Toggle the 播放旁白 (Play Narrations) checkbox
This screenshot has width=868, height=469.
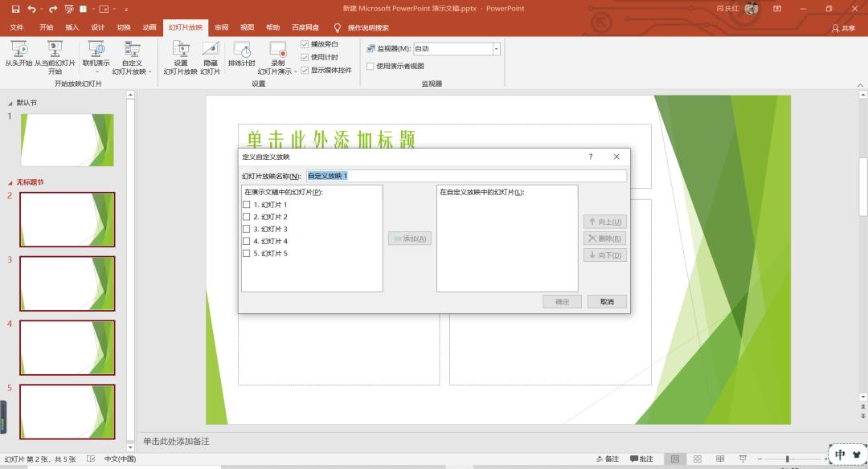[305, 44]
